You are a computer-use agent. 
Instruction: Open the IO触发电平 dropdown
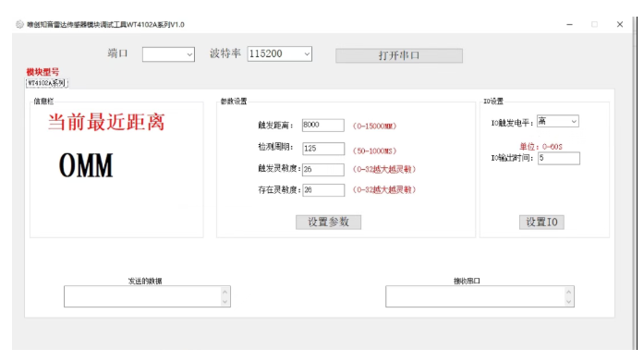(558, 121)
